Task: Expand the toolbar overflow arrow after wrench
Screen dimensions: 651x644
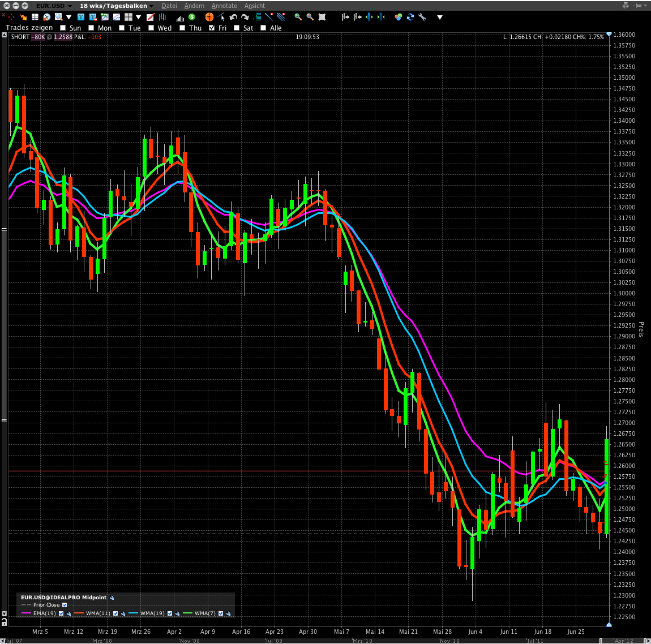Action: point(440,18)
